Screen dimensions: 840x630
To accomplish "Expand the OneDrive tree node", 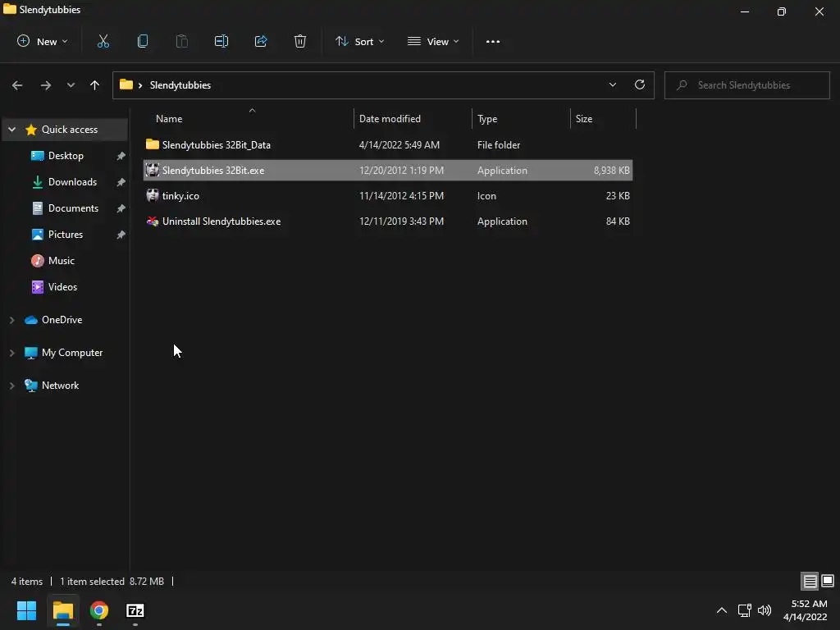I will coord(12,320).
